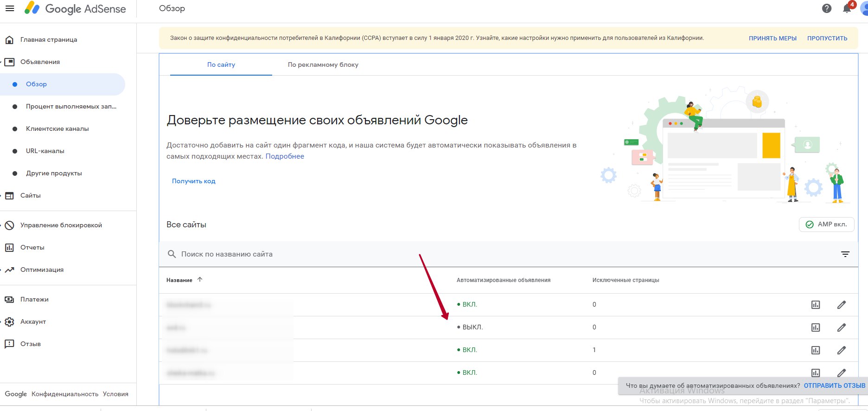This screenshot has height=411, width=868.
Task: Click the magnifier search icon
Action: (172, 254)
